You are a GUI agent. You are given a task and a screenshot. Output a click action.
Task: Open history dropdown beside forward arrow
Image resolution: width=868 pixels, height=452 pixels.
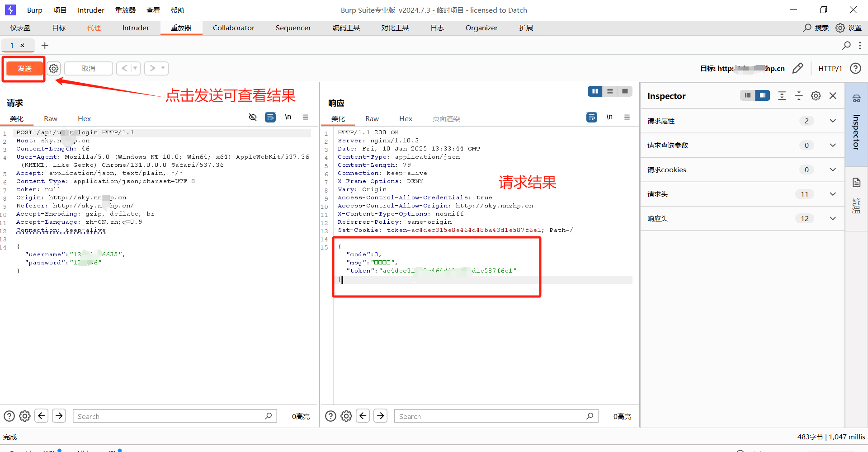(x=163, y=68)
